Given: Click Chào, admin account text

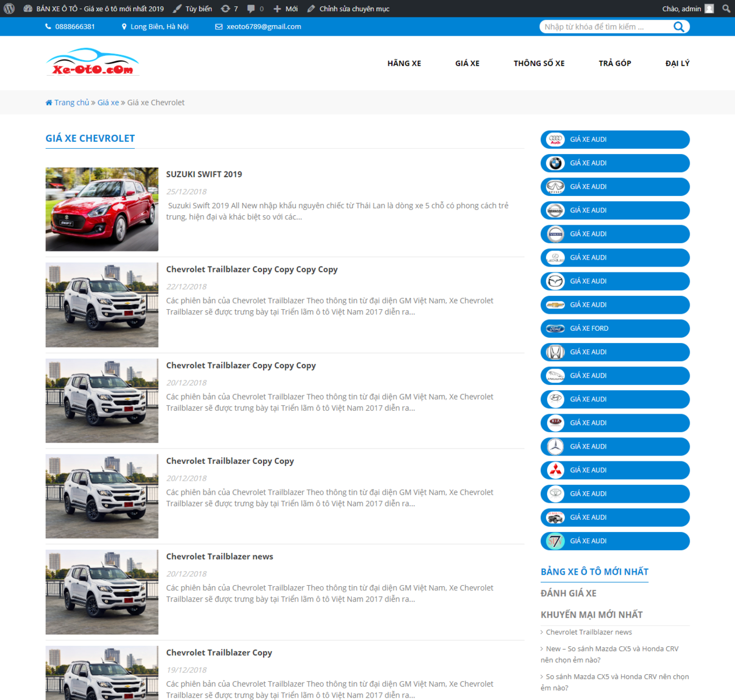Looking at the screenshot, I should click(681, 9).
